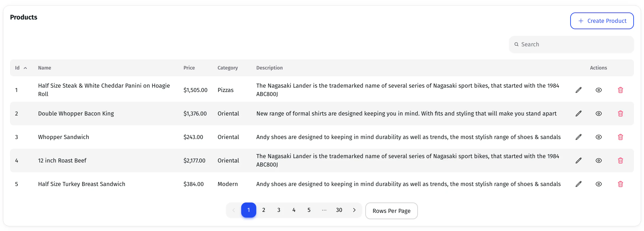The width and height of the screenshot is (644, 231).
Task: Edit the Half Size Steak Panini product
Action: click(579, 90)
